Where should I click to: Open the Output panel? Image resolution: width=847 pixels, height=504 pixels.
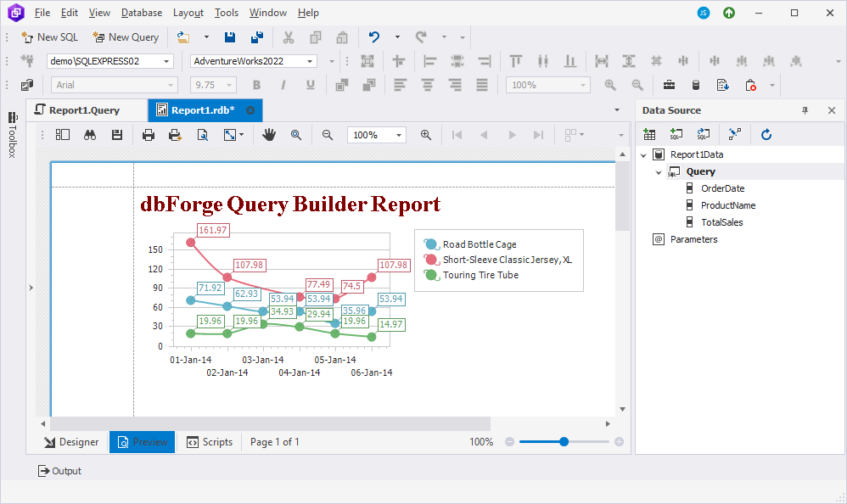coord(59,471)
